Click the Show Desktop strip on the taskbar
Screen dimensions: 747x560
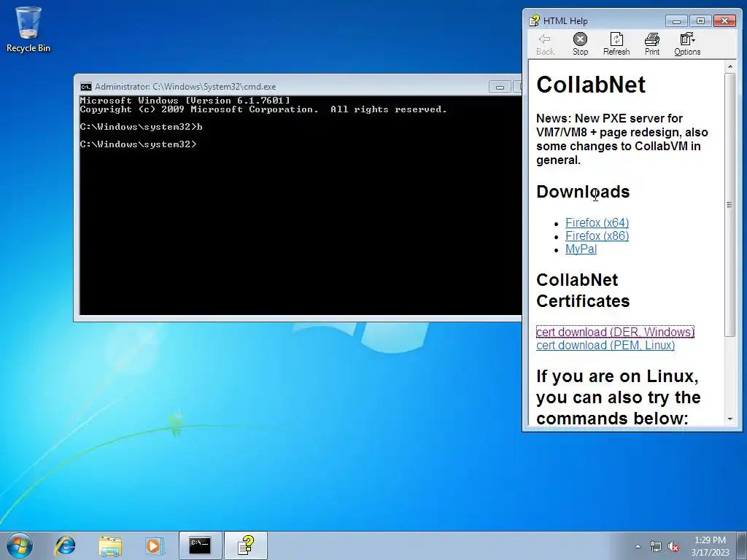click(x=742, y=545)
